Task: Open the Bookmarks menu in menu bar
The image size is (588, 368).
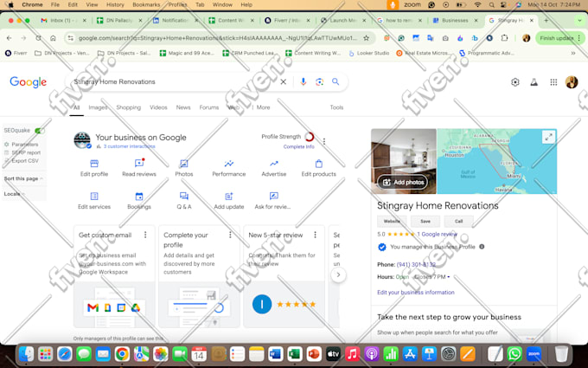Action: pyautogui.click(x=146, y=4)
